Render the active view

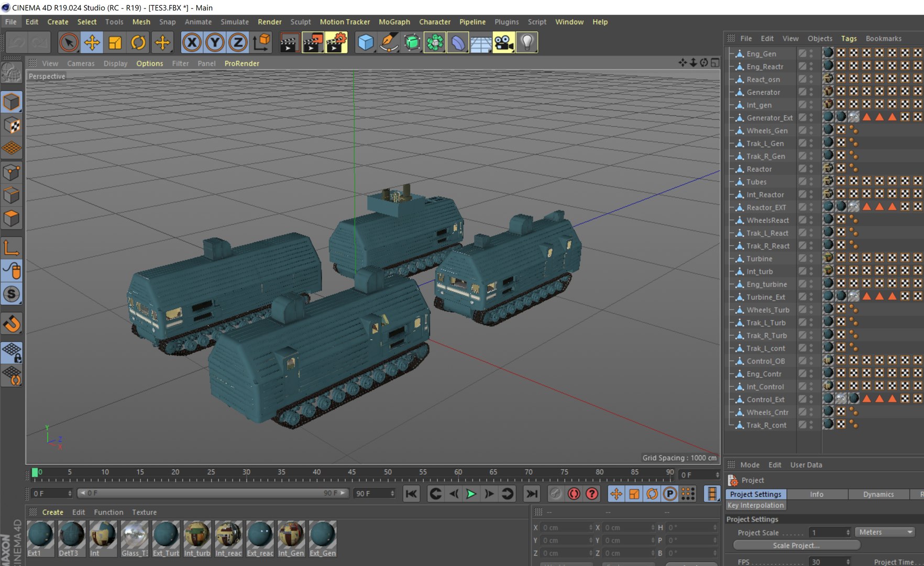pyautogui.click(x=289, y=42)
